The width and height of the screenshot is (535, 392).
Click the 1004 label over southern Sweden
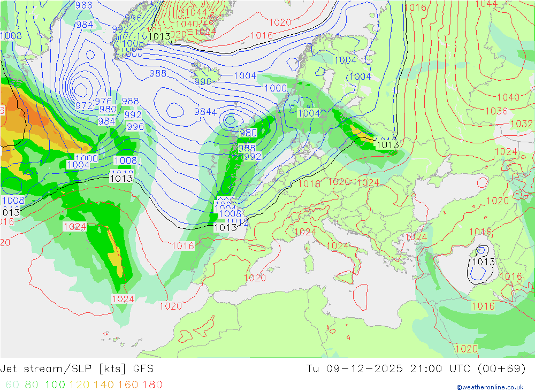[x=309, y=113]
